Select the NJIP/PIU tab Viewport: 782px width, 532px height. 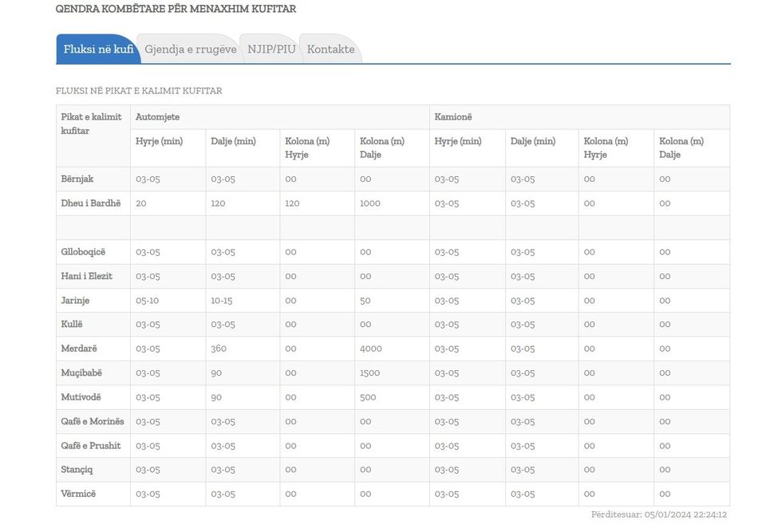271,49
